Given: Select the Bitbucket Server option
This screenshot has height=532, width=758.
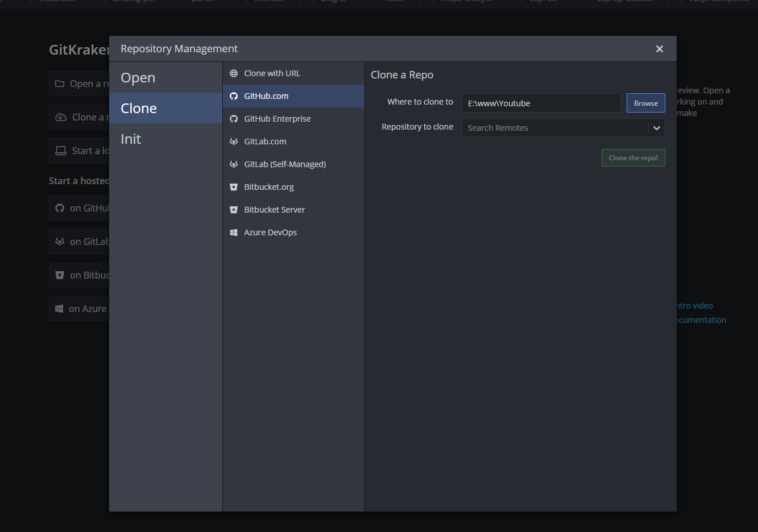Looking at the screenshot, I should pyautogui.click(x=293, y=210).
